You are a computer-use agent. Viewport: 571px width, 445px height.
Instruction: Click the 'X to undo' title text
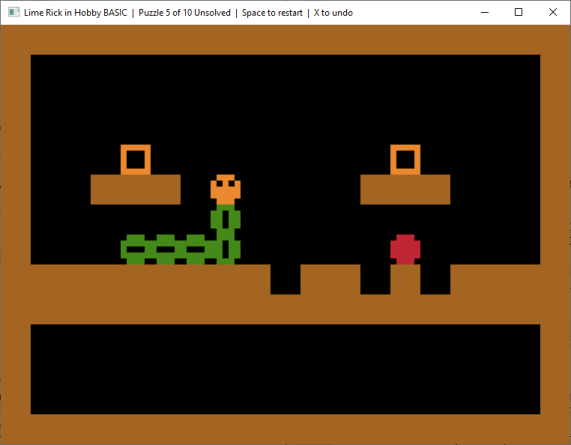[x=333, y=13]
